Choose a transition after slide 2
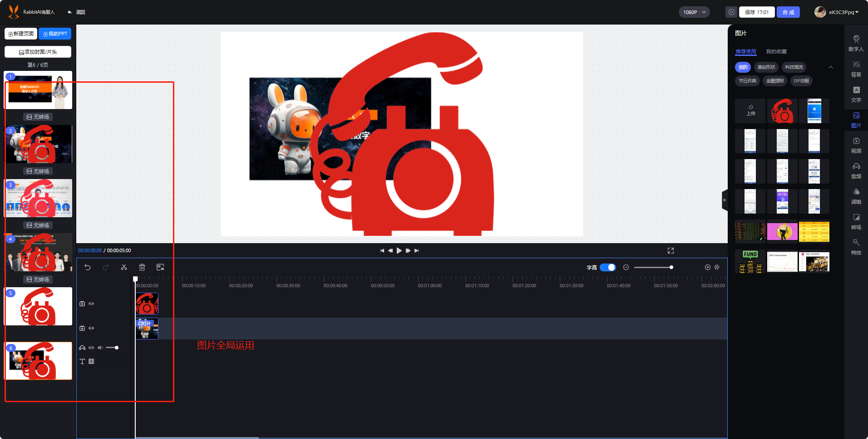The image size is (868, 439). [x=38, y=171]
